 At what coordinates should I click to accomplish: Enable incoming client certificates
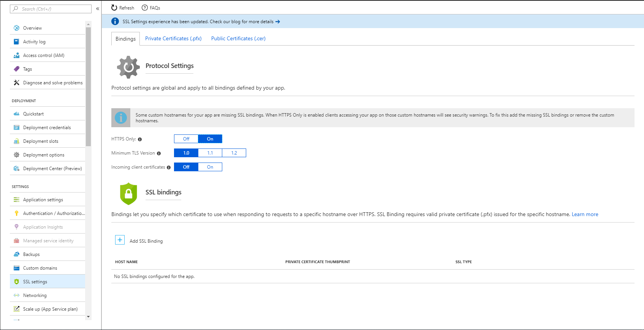[210, 167]
